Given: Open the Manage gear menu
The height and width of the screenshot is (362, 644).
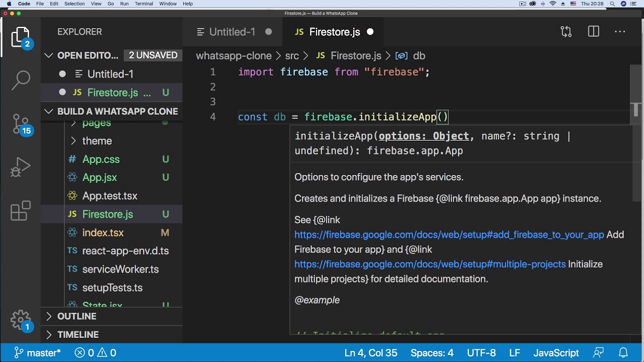Looking at the screenshot, I should [21, 320].
